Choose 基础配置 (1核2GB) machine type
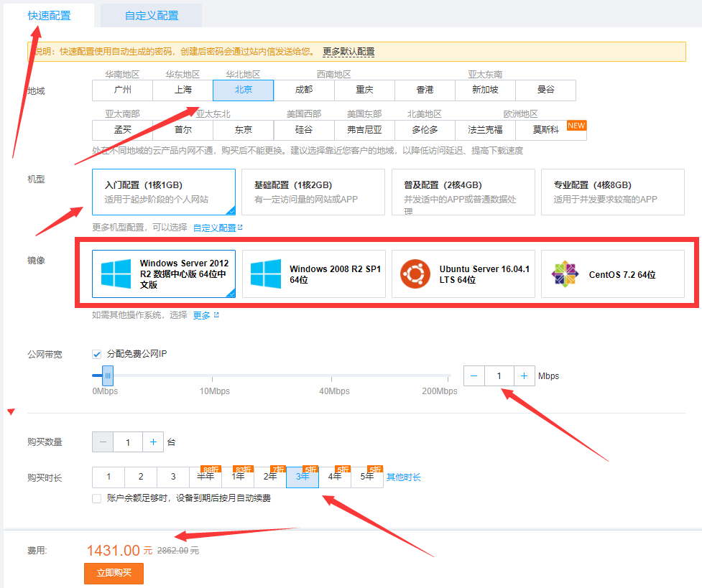The image size is (702, 588). (x=313, y=192)
